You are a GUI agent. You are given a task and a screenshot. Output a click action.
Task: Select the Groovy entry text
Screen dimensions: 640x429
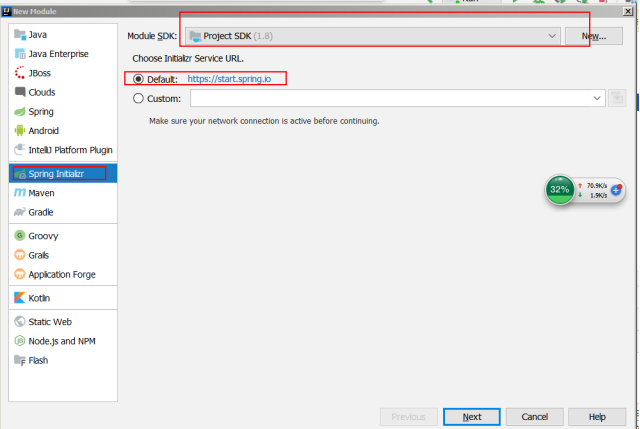click(43, 236)
